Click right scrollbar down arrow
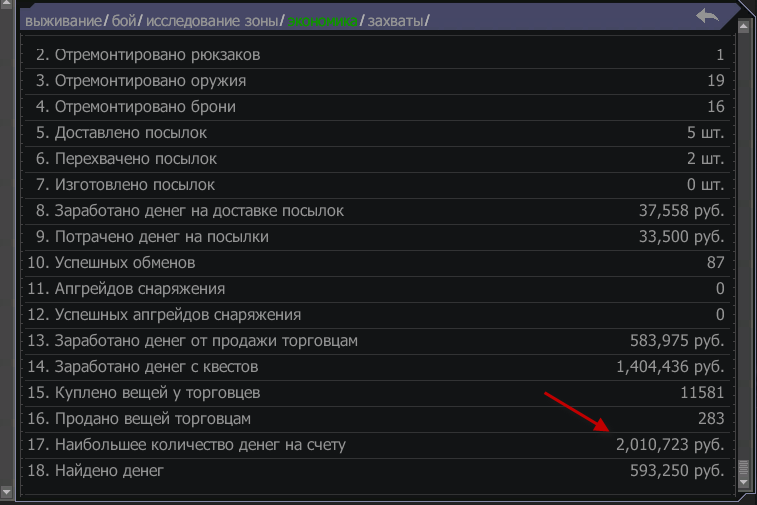This screenshot has width=757, height=505. coord(743,482)
